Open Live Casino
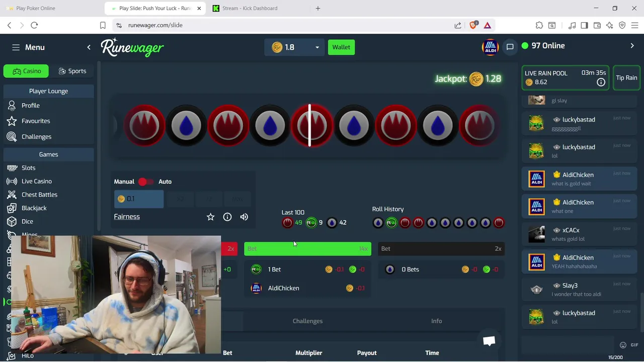This screenshot has width=644, height=362. point(36,182)
